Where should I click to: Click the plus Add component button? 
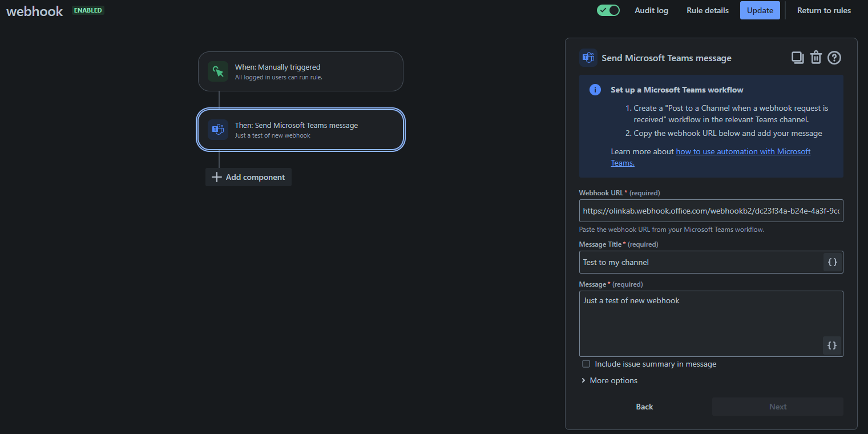tap(248, 177)
